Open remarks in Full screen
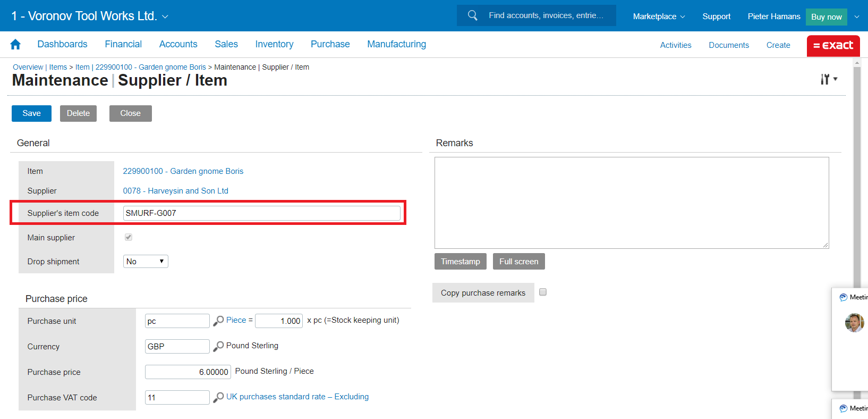The width and height of the screenshot is (868, 419). pos(519,262)
